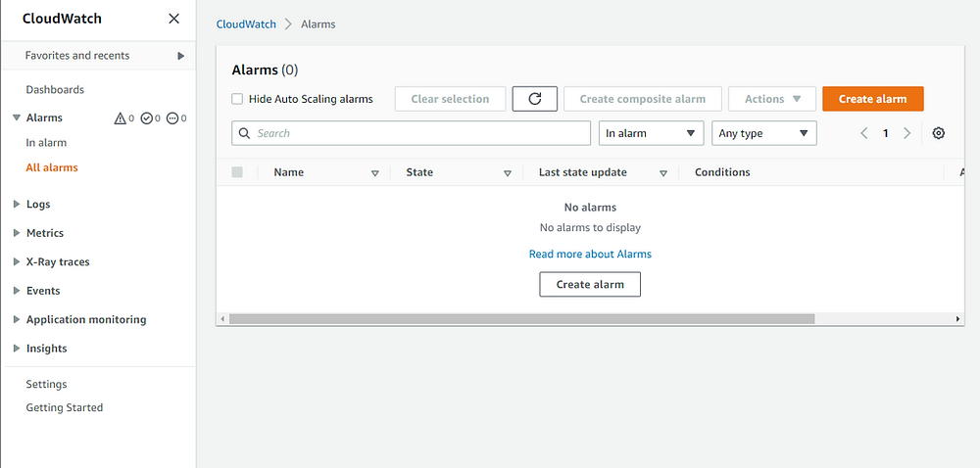This screenshot has height=468, width=980.
Task: Click Create composite alarm button
Action: [643, 99]
